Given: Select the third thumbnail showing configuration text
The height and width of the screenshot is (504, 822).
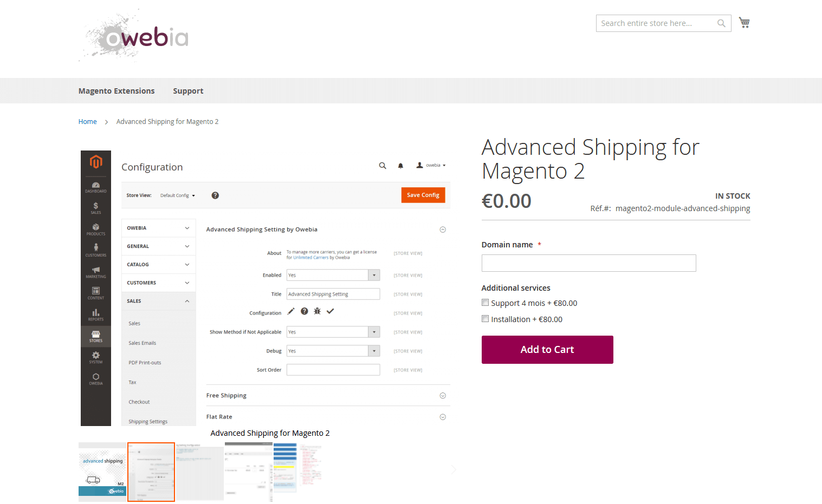Looking at the screenshot, I should [x=200, y=472].
